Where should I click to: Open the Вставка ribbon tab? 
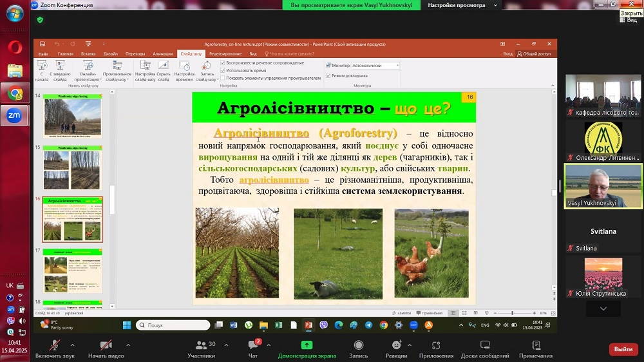(88, 54)
